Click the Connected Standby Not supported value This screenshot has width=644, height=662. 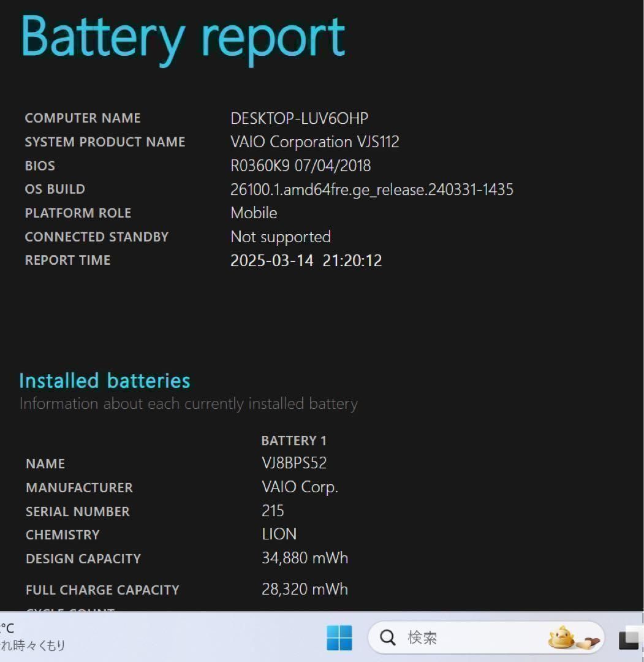pos(280,237)
